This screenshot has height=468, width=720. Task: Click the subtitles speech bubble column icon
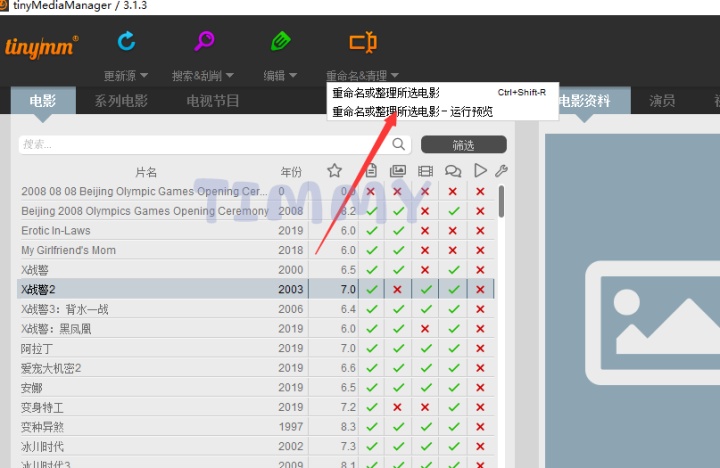point(453,171)
